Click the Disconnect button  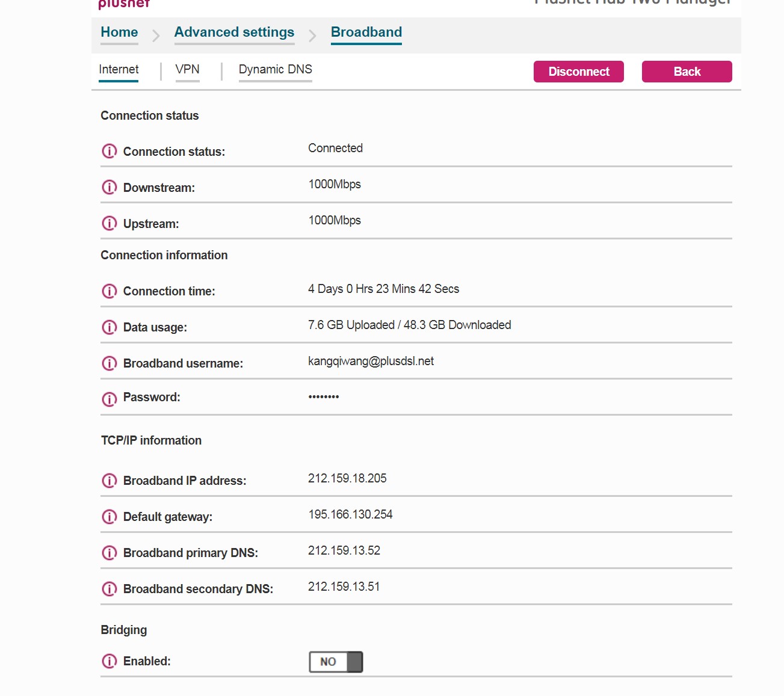(x=578, y=72)
